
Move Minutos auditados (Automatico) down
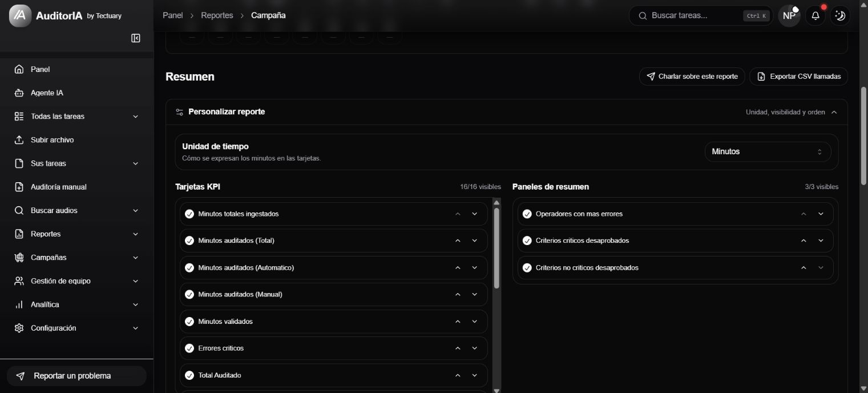[474, 267]
